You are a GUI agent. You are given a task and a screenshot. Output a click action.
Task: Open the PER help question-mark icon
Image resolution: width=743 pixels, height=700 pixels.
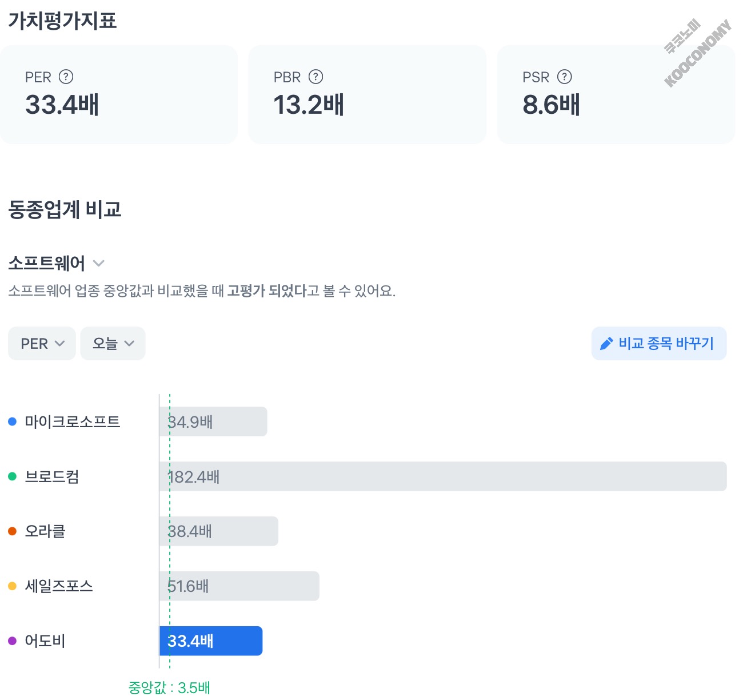(x=66, y=77)
